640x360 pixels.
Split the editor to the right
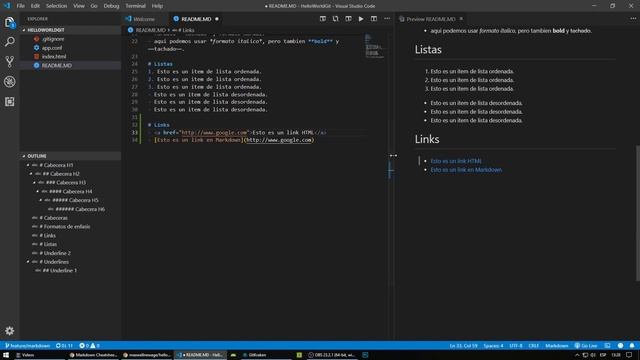tap(373, 19)
